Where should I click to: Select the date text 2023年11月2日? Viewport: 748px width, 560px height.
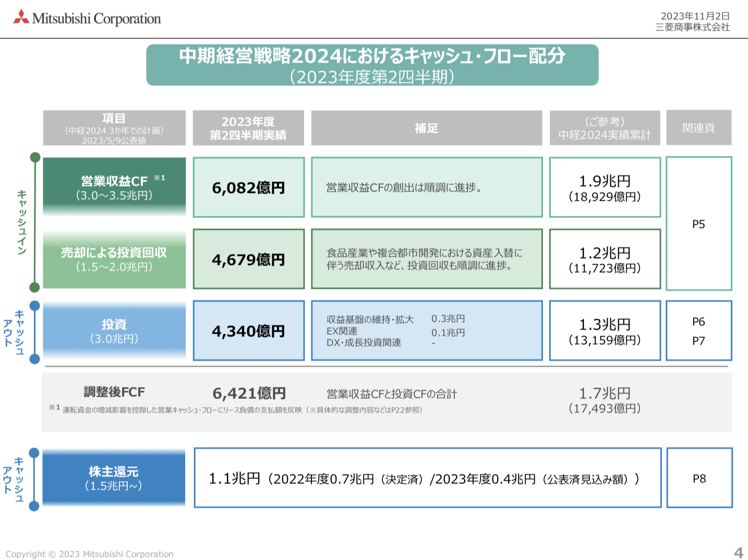tap(695, 16)
